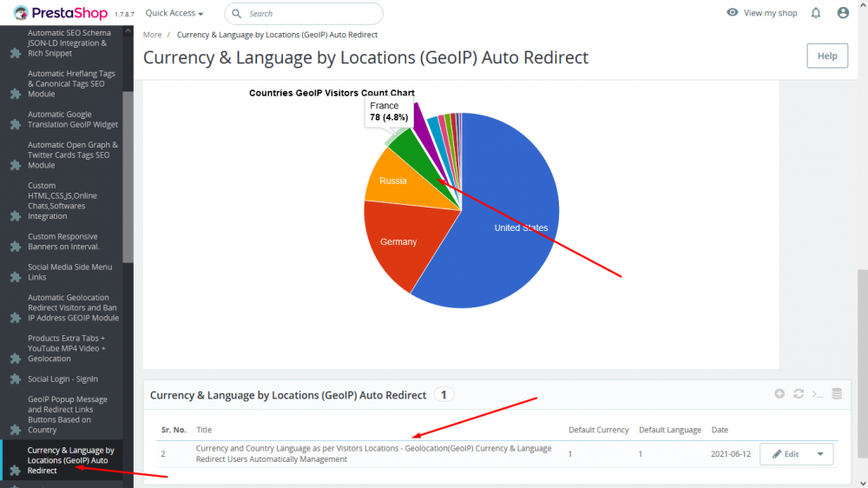Open the Quick Access dropdown
Viewport: 868px width, 488px height.
point(174,13)
